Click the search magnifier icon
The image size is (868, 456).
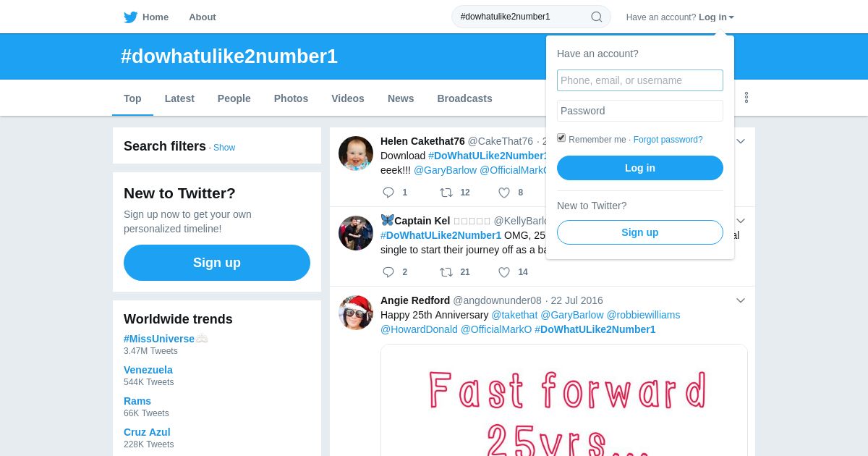tap(597, 17)
